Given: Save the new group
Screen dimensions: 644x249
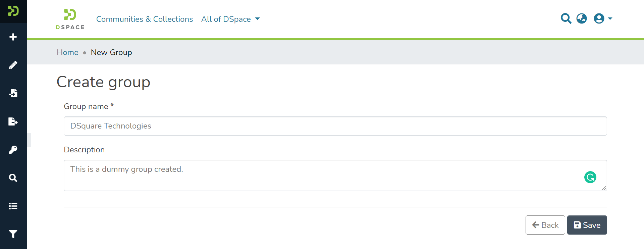Looking at the screenshot, I should coord(587,225).
